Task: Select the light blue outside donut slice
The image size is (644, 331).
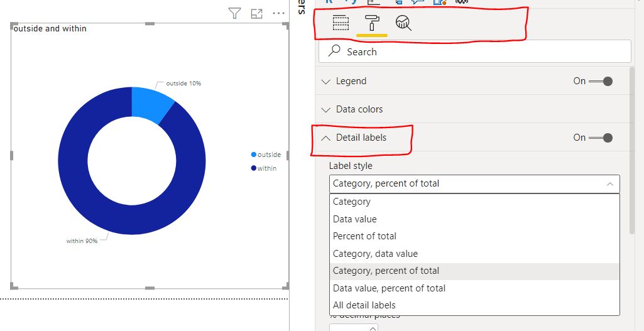Action: [x=150, y=104]
